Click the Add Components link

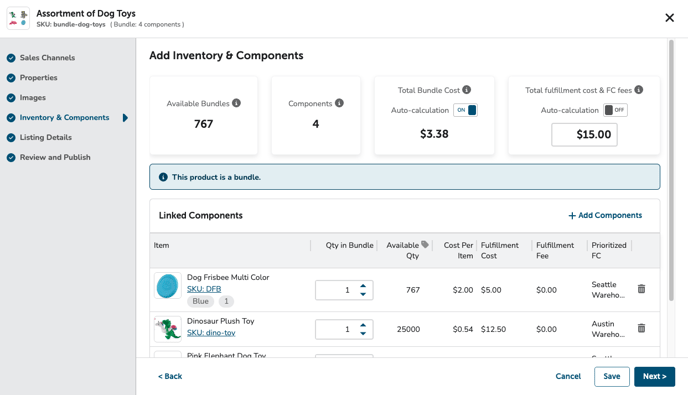point(605,215)
